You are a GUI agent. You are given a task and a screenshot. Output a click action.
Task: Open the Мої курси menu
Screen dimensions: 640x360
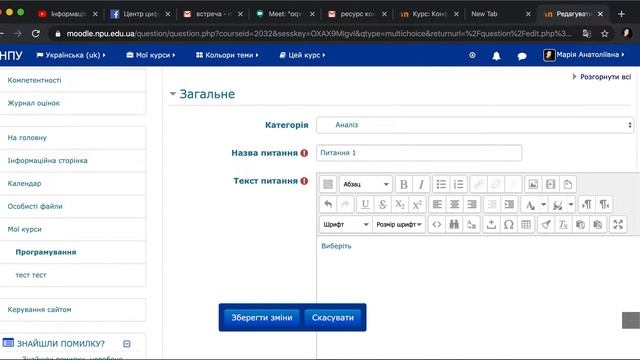(151, 55)
